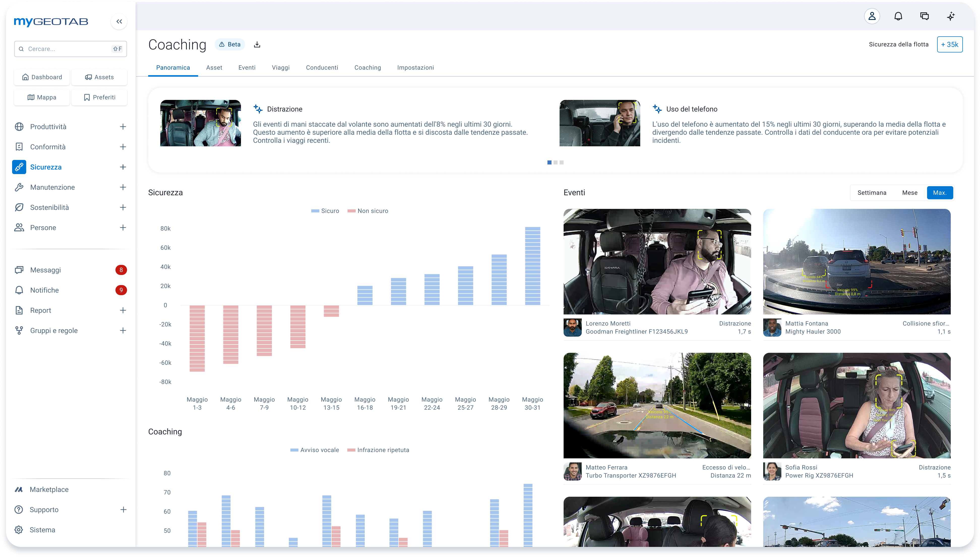Switch to the Viaggi tab
This screenshot has height=557, width=980.
(281, 68)
